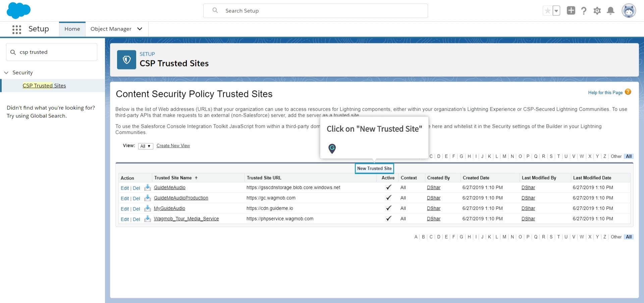Viewport: 644px width, 303px height.
Task: Click the download icon for MyGuideAudio row
Action: pos(147,208)
